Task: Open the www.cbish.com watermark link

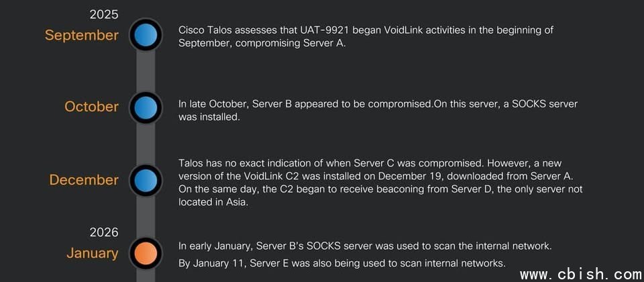Action: 581,275
